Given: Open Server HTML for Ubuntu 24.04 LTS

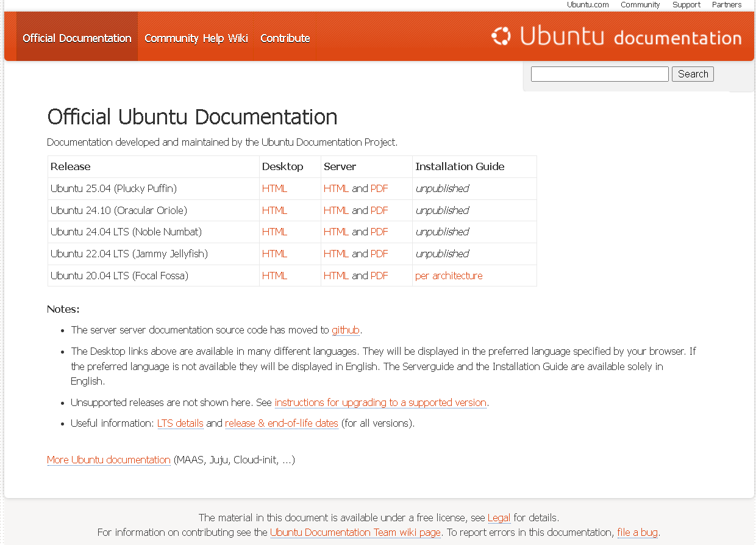Looking at the screenshot, I should click(x=336, y=232).
